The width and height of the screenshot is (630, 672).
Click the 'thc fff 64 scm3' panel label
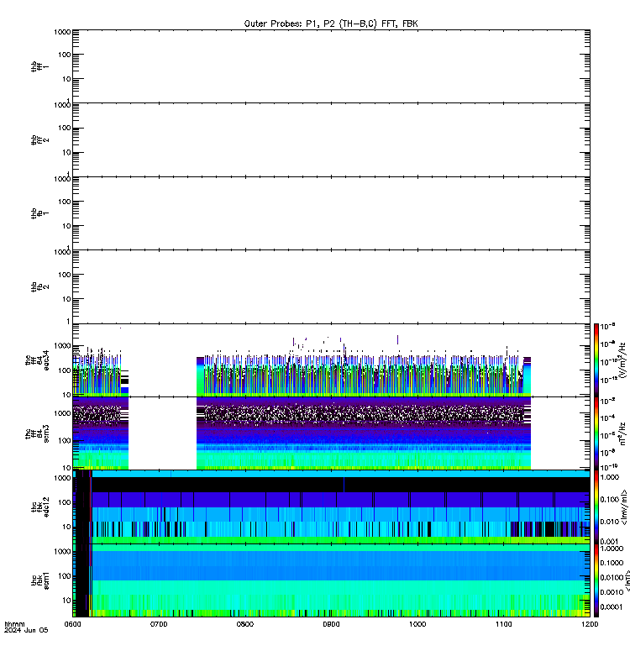point(37,433)
